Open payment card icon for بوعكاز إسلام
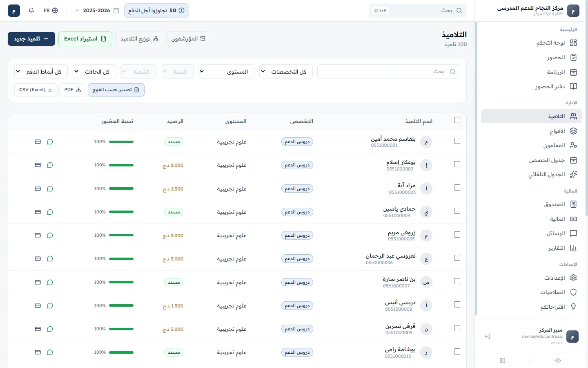 point(38,165)
